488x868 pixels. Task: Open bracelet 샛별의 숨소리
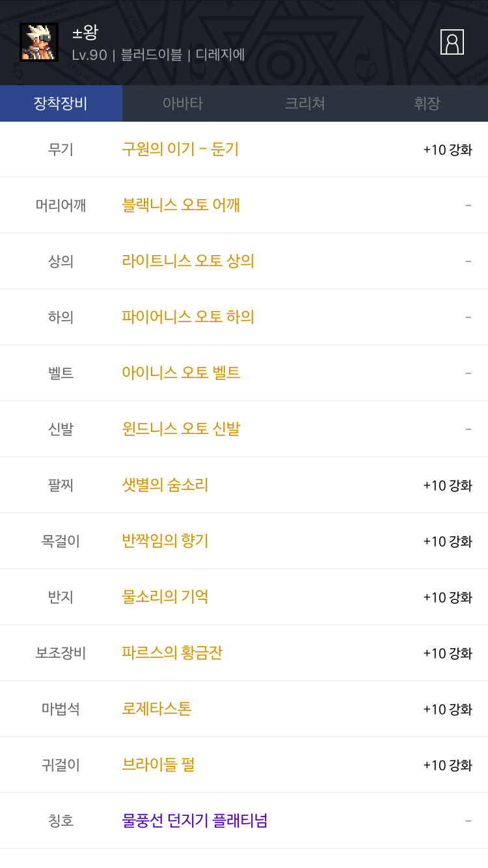point(165,485)
